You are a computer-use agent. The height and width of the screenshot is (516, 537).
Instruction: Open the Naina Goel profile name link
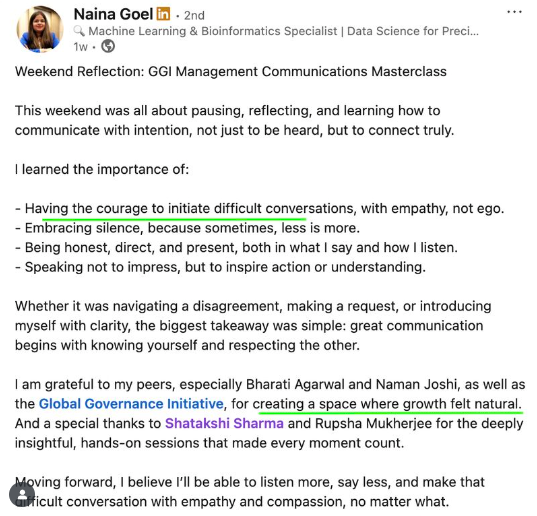[x=113, y=14]
